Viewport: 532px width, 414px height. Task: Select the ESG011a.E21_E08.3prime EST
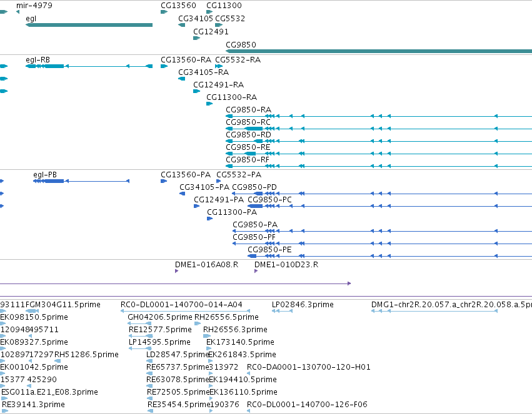click(x=4, y=398)
